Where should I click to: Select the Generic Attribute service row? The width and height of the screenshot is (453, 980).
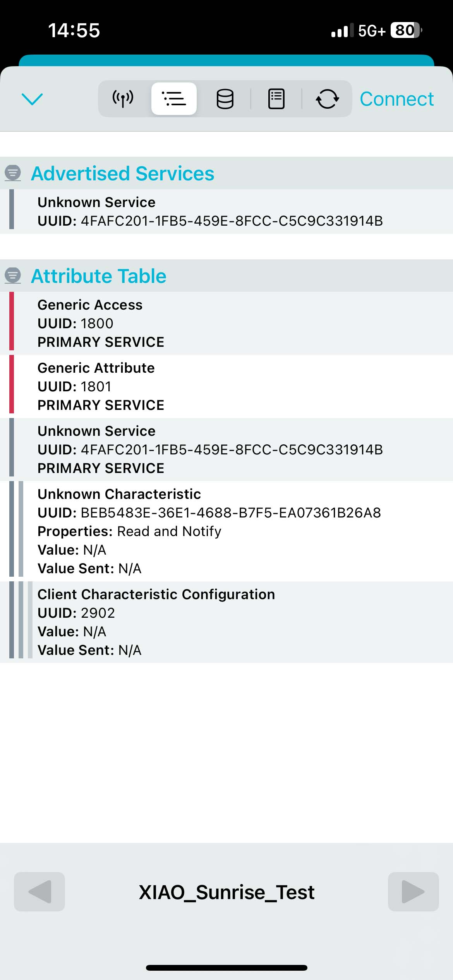coord(226,386)
